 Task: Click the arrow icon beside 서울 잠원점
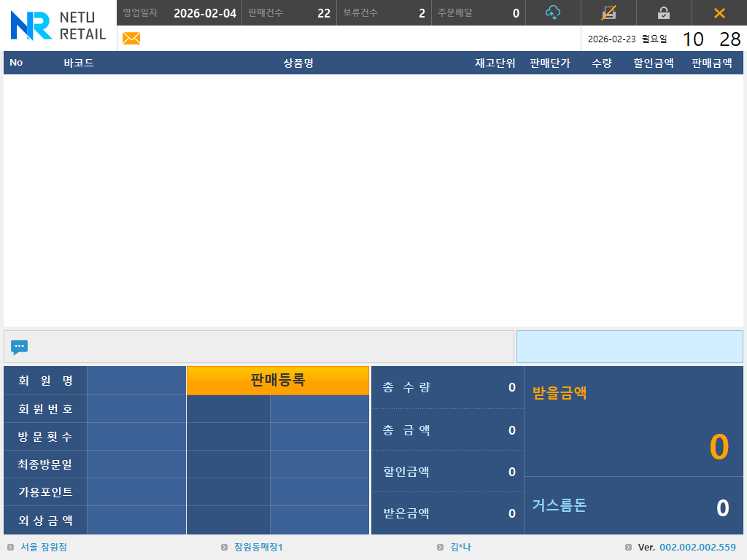(x=10, y=547)
